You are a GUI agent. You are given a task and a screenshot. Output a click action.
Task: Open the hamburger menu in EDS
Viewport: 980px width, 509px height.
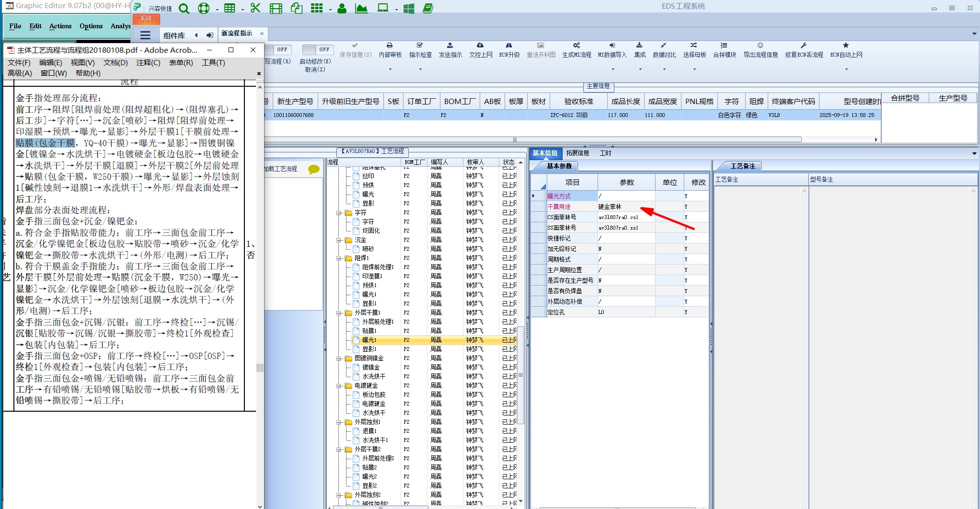[x=145, y=35]
